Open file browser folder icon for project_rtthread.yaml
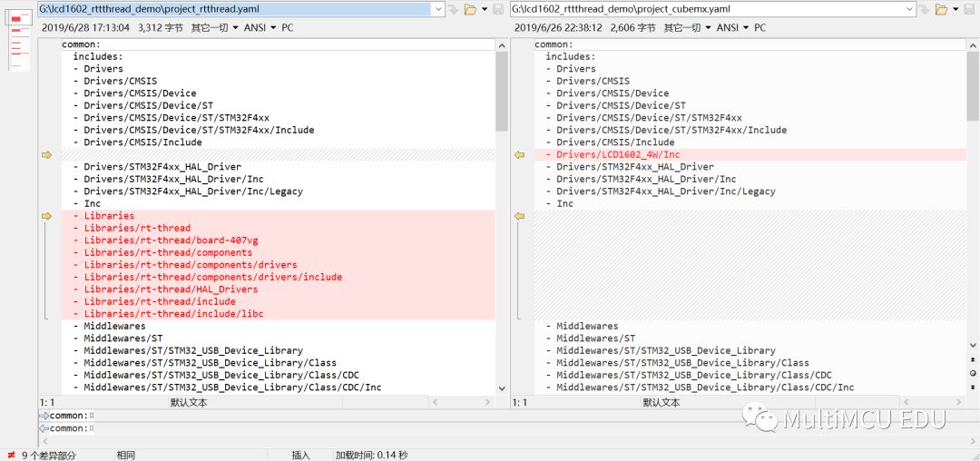This screenshot has width=980, height=461. [470, 9]
